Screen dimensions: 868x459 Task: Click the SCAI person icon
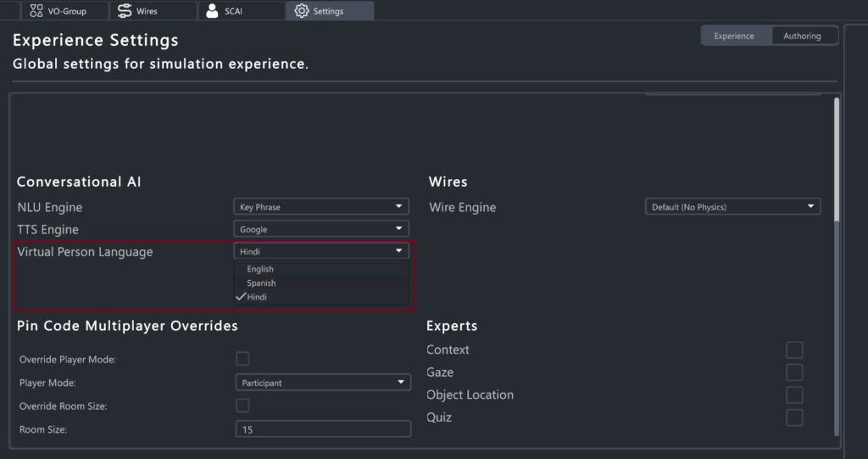click(212, 11)
